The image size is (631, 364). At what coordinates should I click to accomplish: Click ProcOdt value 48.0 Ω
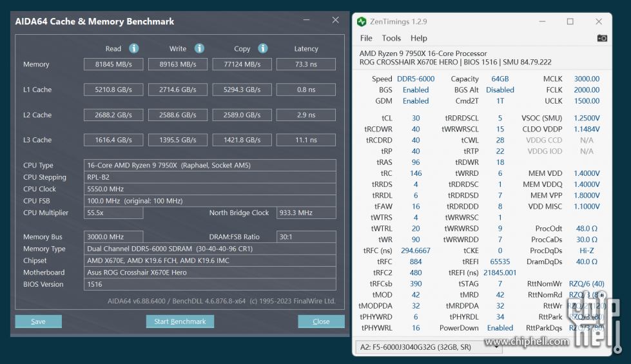coord(587,229)
